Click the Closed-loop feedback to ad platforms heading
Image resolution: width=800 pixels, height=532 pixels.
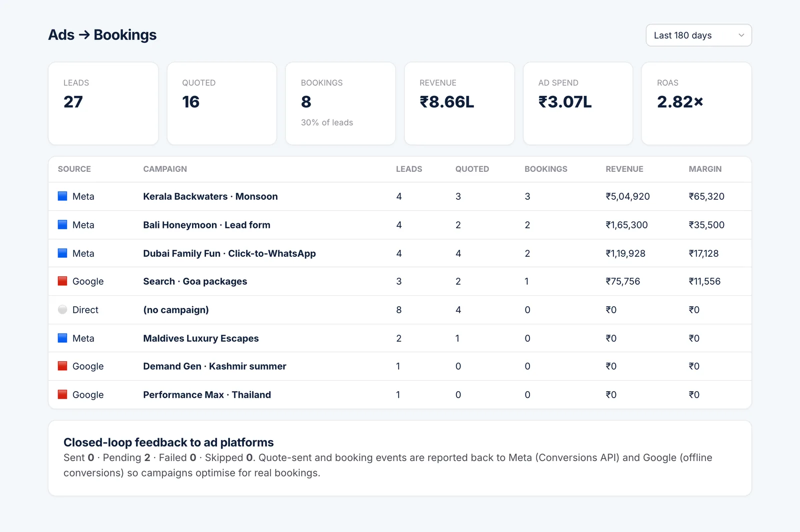168,442
